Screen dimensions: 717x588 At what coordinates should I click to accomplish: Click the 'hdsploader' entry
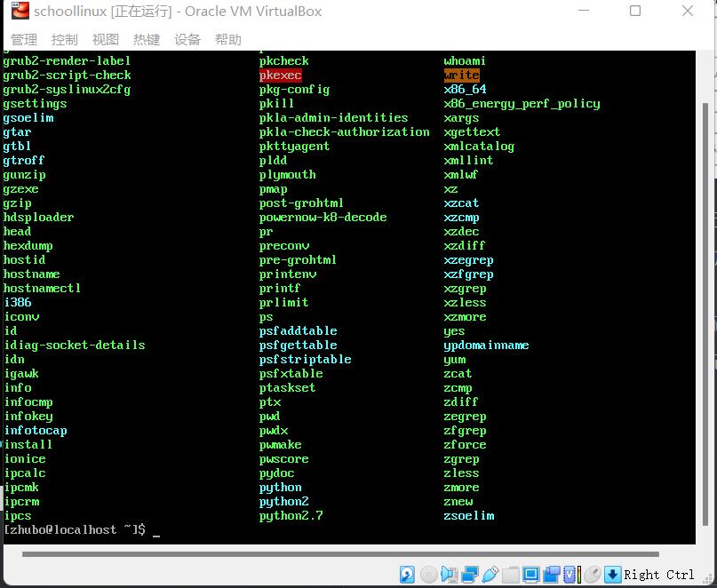pyautogui.click(x=38, y=218)
